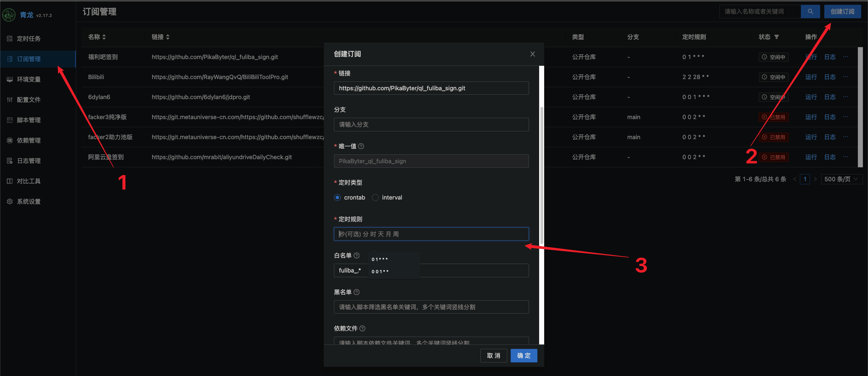Image resolution: width=868 pixels, height=376 pixels.
Task: Select the interval radio option
Action: coord(375,198)
